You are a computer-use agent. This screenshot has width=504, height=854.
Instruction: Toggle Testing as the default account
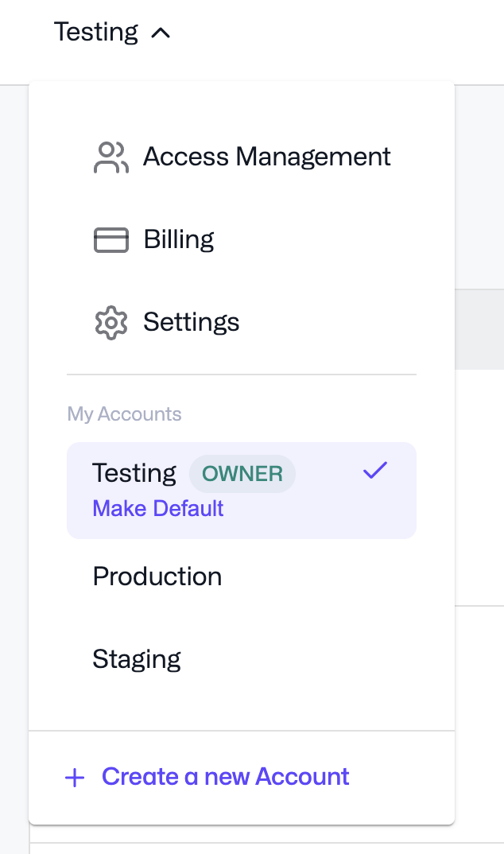point(157,508)
